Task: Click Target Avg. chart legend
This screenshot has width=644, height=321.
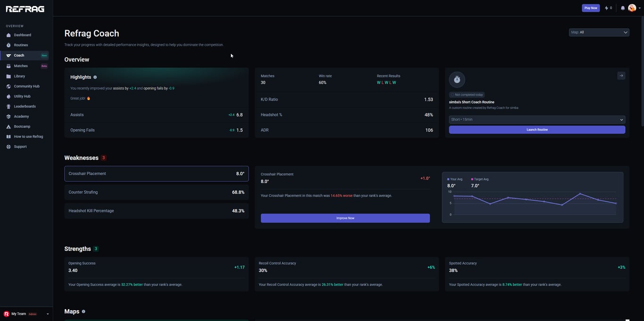Action: pyautogui.click(x=480, y=179)
